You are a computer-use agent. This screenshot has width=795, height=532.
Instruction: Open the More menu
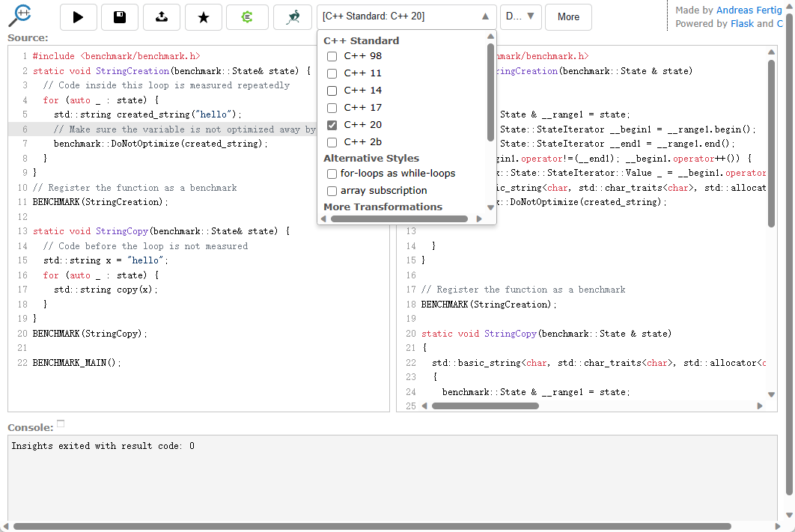(x=568, y=17)
